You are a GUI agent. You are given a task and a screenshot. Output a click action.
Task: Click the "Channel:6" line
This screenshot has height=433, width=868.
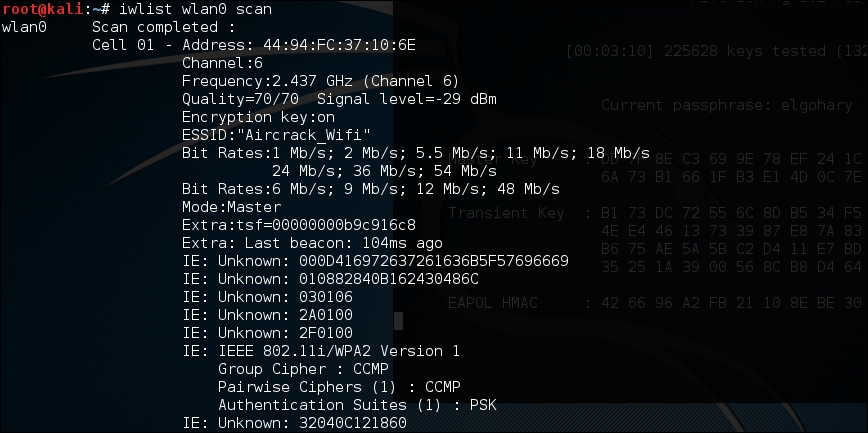pos(222,62)
